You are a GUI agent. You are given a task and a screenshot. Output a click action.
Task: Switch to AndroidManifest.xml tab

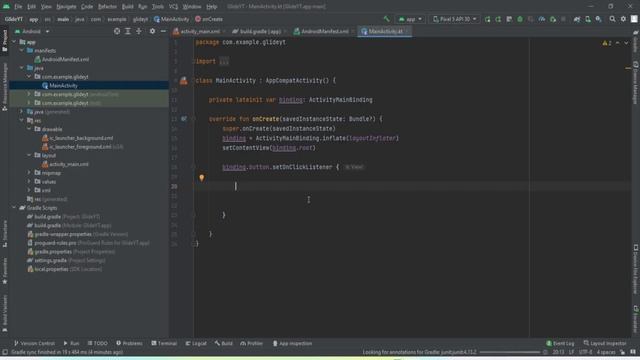tap(324, 31)
